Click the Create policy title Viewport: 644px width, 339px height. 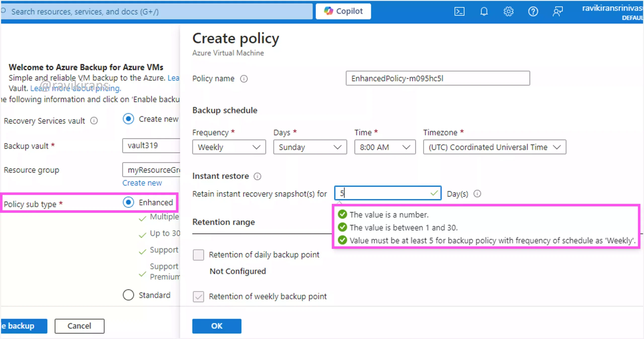(236, 39)
